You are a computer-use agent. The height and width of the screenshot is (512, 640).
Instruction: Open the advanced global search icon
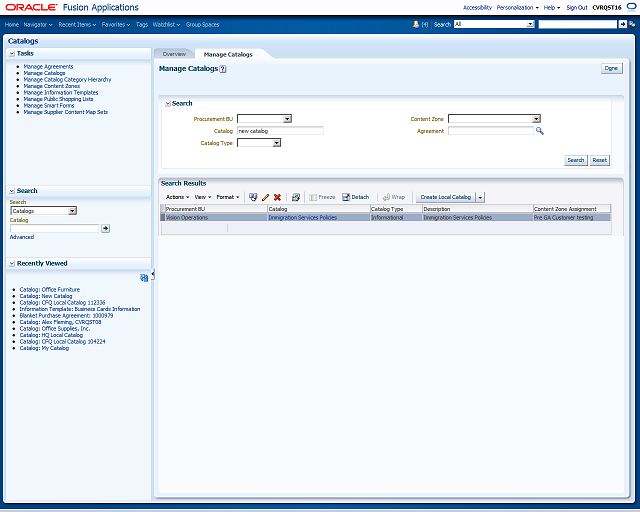(632, 24)
